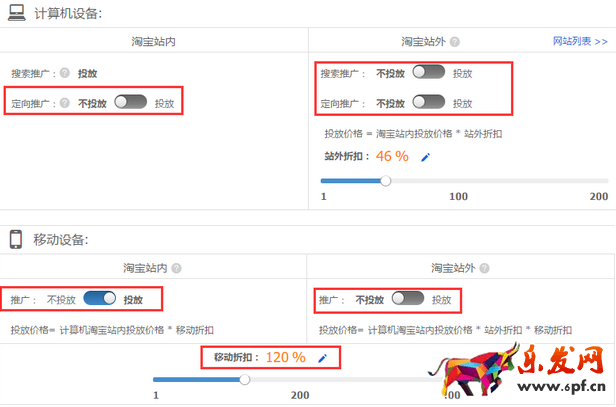Click the phone icon beside 移动设备
The height and width of the screenshot is (407, 616).
click(x=16, y=239)
